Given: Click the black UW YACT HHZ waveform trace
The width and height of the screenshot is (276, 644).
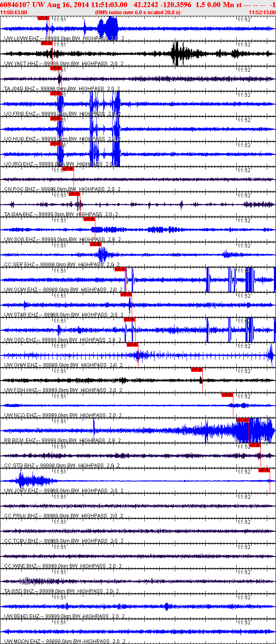Looking at the screenshot, I should (138, 54).
